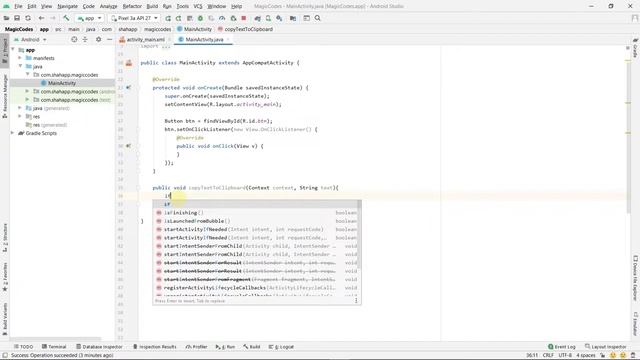Open the Build menu
The width and height of the screenshot is (640, 360).
pyautogui.click(x=152, y=6)
